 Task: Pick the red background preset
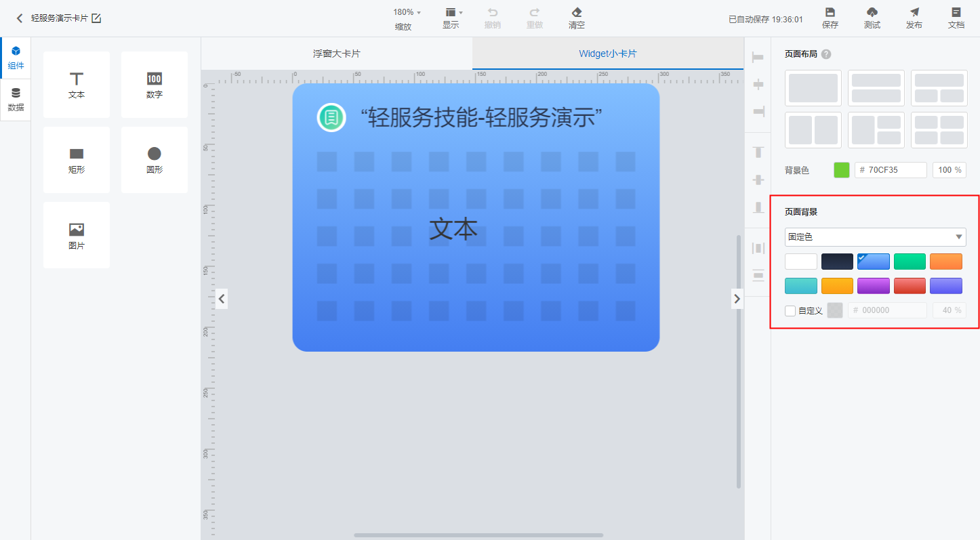[910, 286]
